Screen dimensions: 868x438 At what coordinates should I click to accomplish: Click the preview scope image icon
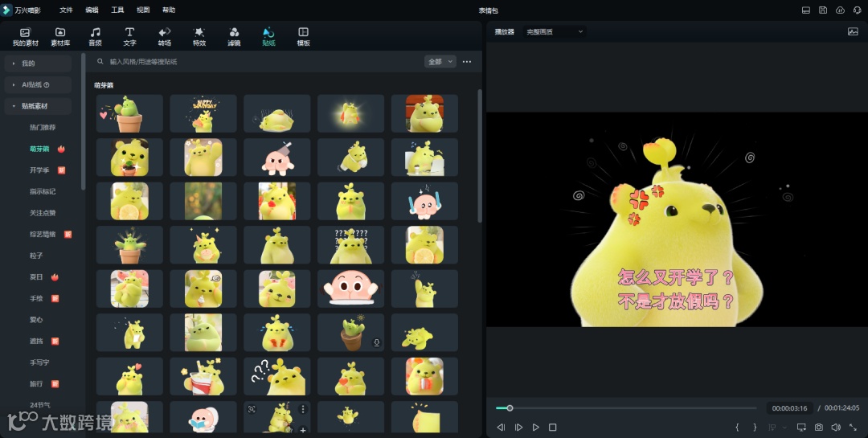pos(853,31)
